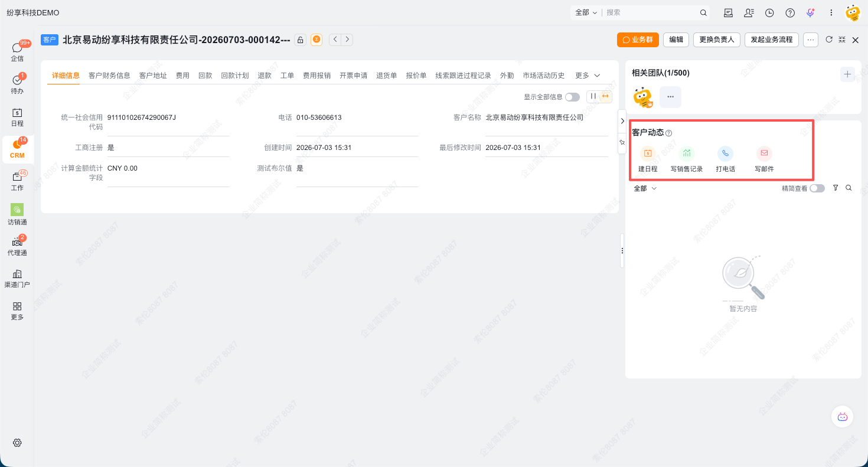Open the 全部 filter in 客户动态

pyautogui.click(x=645, y=188)
